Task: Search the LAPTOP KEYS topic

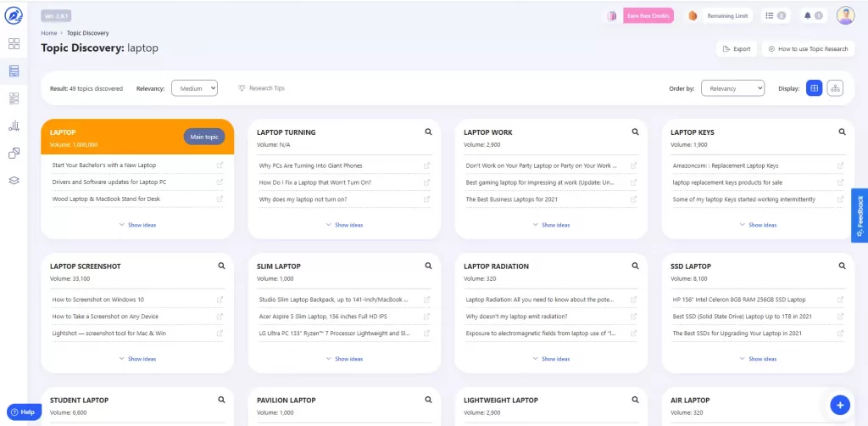Action: click(x=842, y=132)
